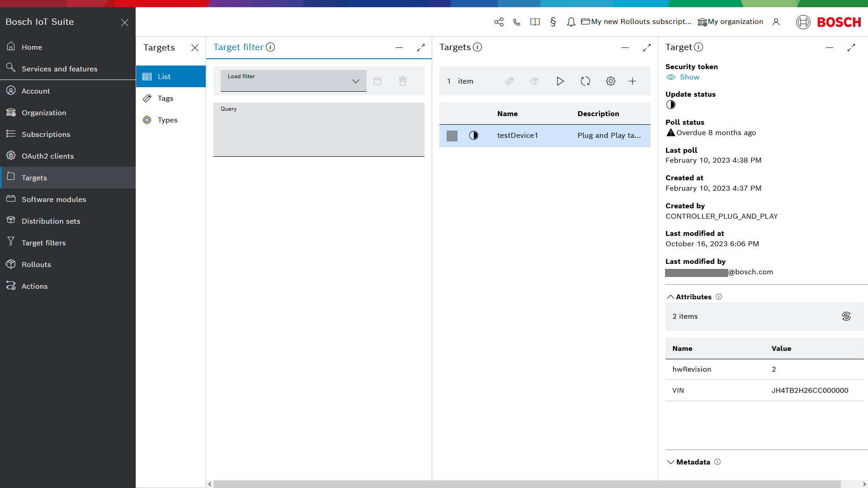Image resolution: width=868 pixels, height=488 pixels.
Task: Open Distribution sets in sidebar
Action: pos(51,221)
